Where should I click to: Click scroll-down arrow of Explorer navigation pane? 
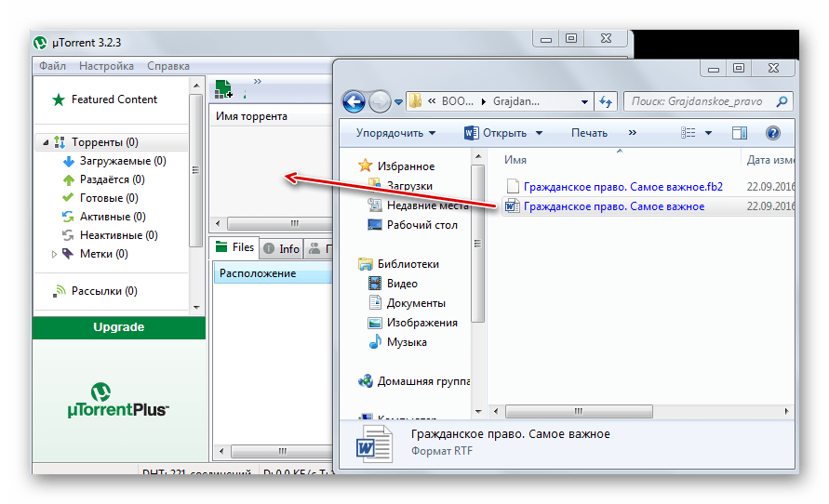478,411
